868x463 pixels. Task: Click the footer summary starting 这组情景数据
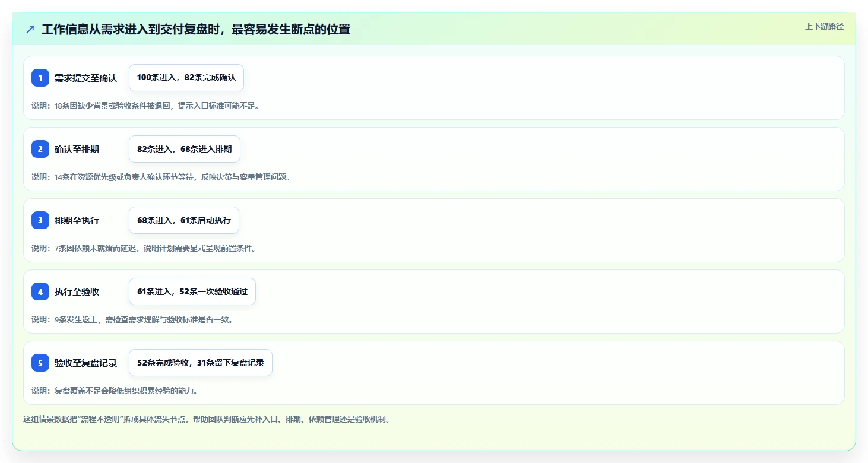click(x=207, y=419)
